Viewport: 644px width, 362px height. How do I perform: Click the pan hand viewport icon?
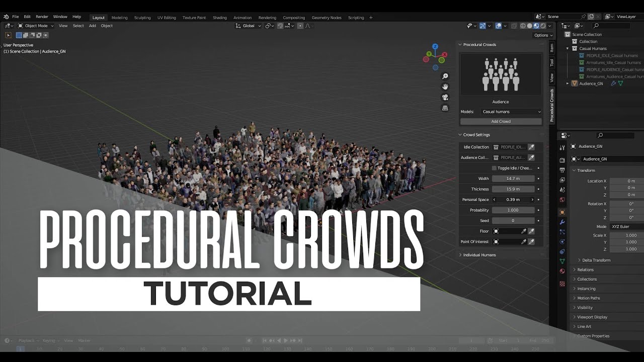[445, 87]
